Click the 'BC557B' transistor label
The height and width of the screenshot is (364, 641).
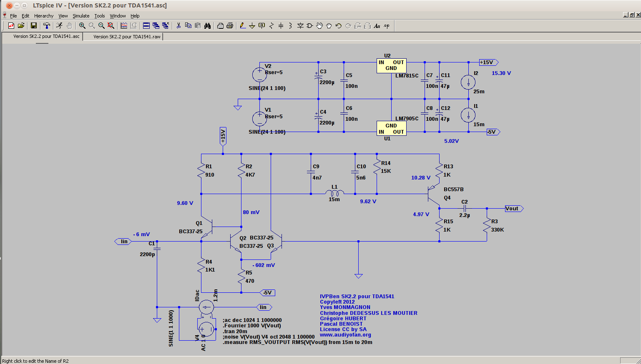454,189
